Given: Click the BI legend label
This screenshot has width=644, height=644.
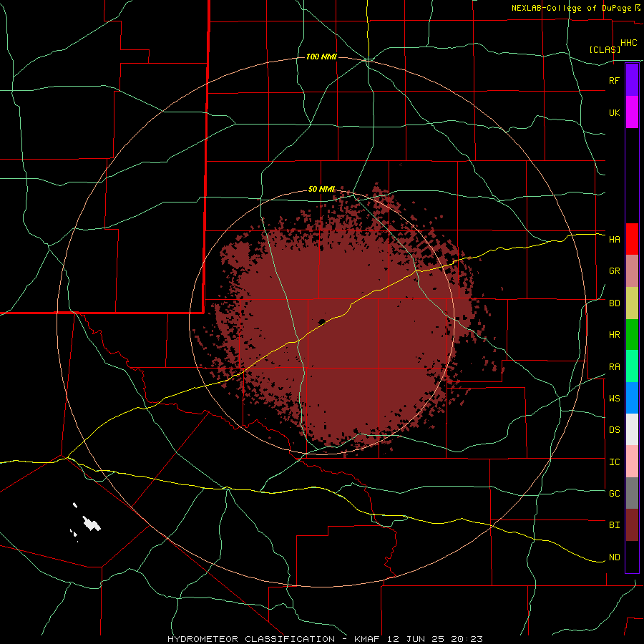Looking at the screenshot, I should click(614, 525).
